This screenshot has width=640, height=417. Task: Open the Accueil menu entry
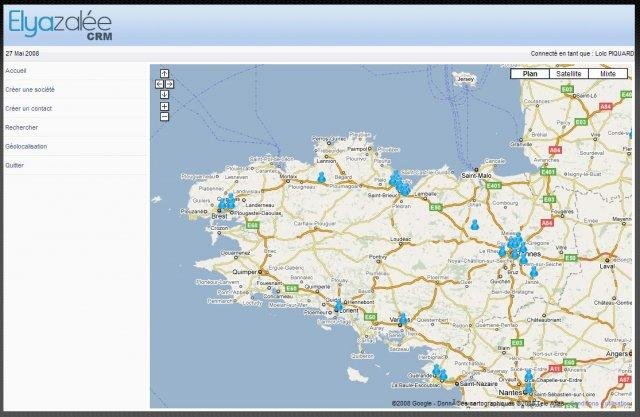16,71
